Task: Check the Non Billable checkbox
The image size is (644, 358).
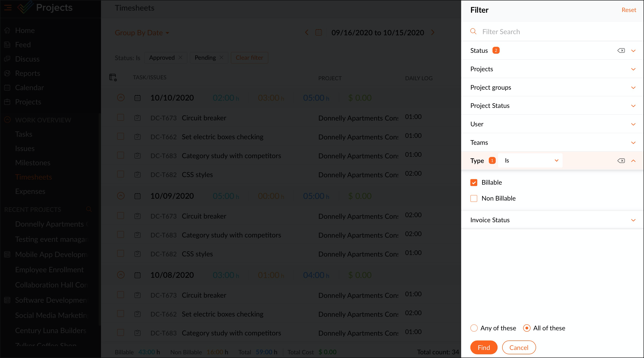Action: (474, 198)
